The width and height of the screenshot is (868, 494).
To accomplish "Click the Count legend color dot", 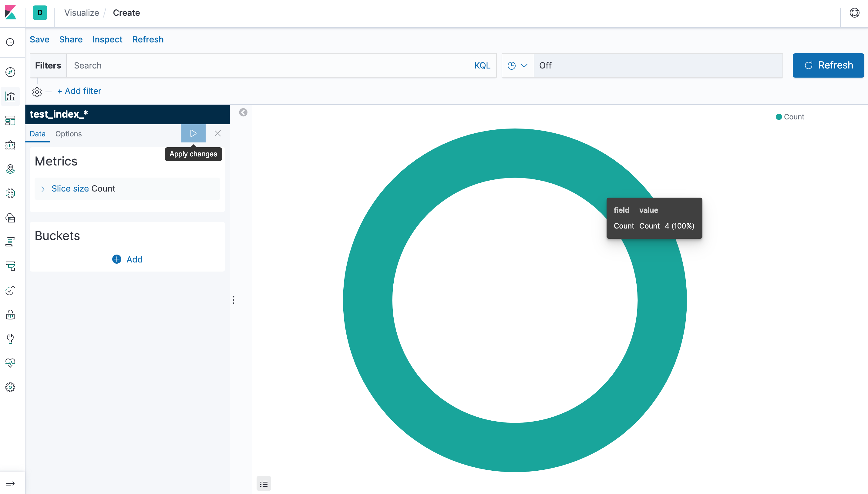I will coord(779,117).
